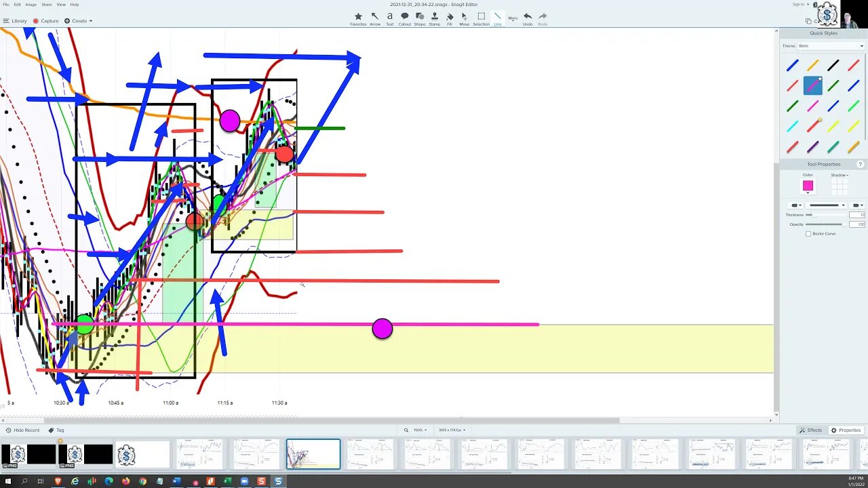Apply the cyan line quick style
This screenshot has width=868, height=488.
(x=792, y=126)
